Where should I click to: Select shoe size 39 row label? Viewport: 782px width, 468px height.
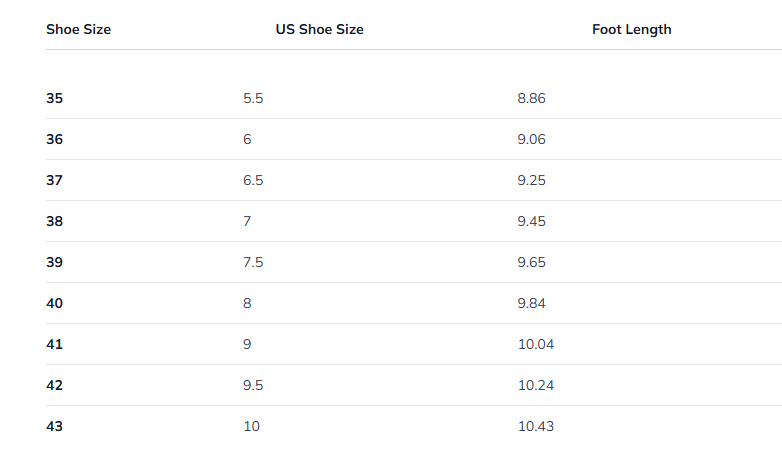pyautogui.click(x=54, y=262)
